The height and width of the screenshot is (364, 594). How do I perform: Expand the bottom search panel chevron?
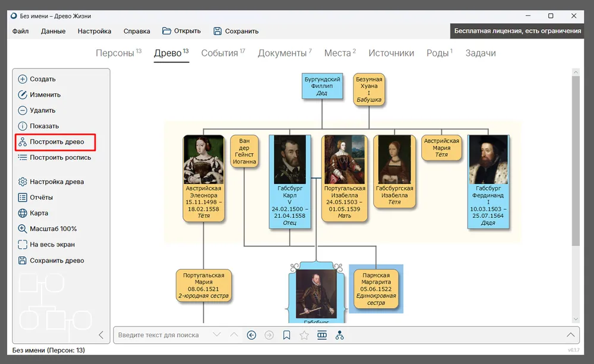pos(571,335)
